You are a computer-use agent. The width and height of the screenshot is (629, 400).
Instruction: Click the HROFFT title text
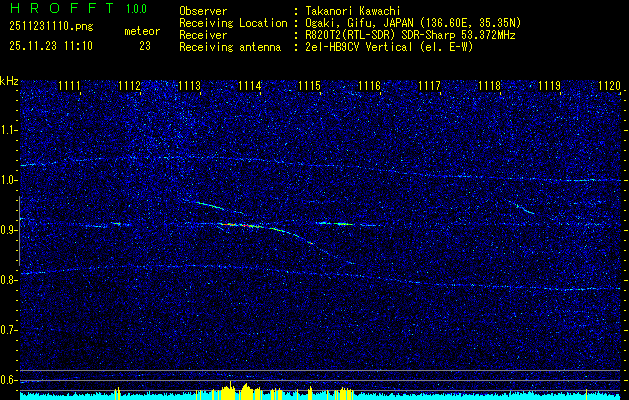[x=62, y=8]
